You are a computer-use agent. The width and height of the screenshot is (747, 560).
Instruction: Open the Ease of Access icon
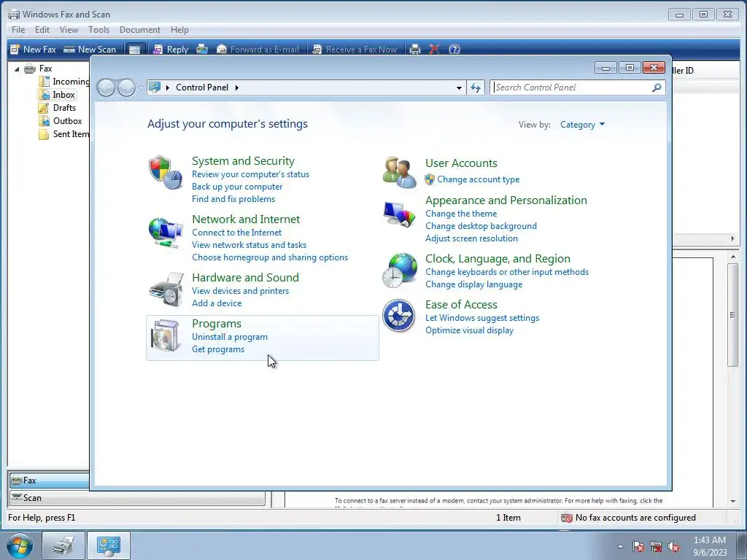(399, 315)
